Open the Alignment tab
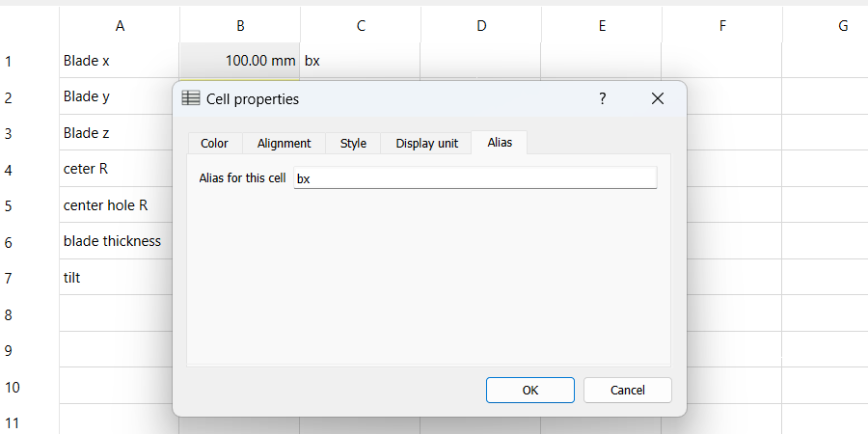This screenshot has height=434, width=868. click(x=284, y=143)
